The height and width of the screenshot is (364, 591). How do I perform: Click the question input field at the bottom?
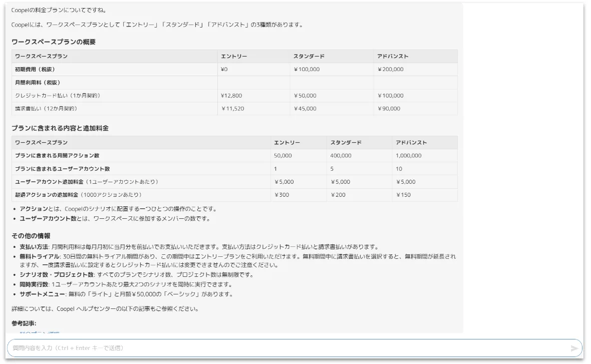coord(294,348)
